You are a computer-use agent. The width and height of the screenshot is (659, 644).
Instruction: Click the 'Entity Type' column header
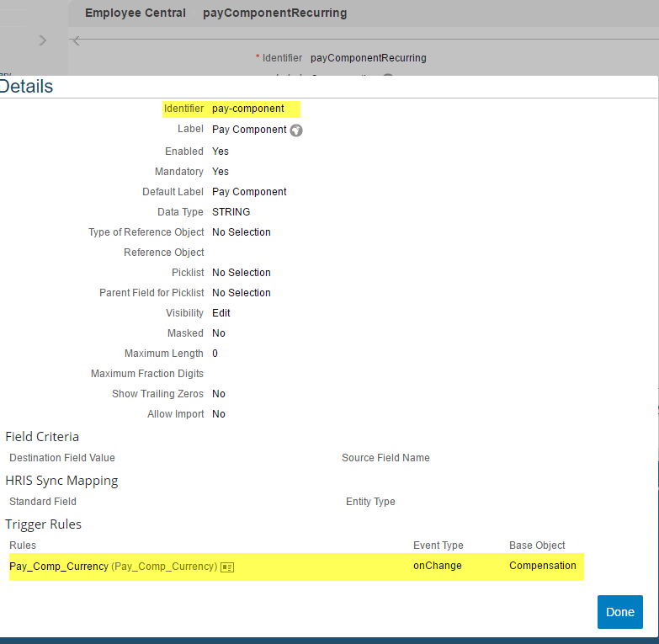pos(370,502)
